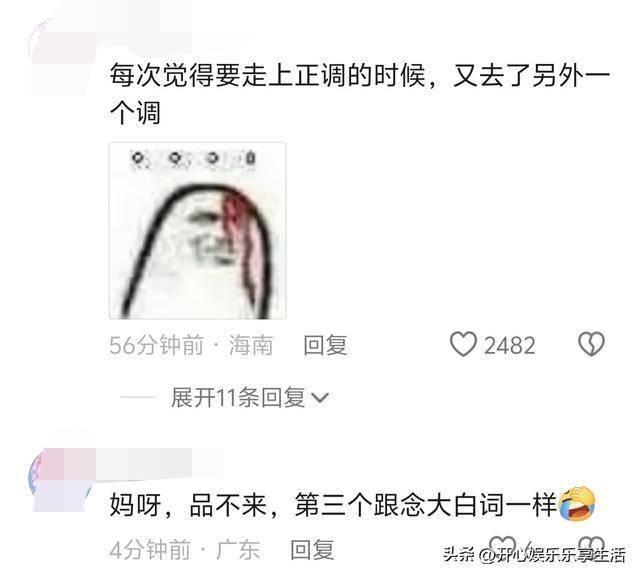Click the crying-laughing emoji in second comment
This screenshot has height=577, width=640.
577,504
